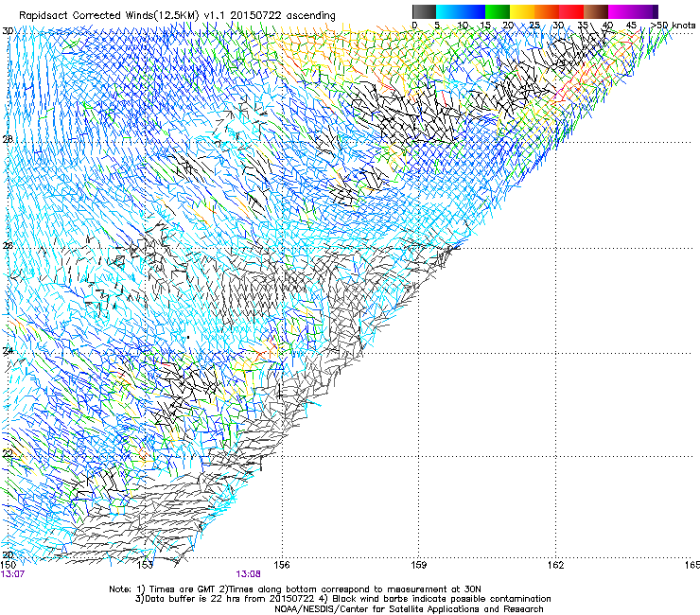Click the longitude label '153' on bottom axis

click(146, 565)
